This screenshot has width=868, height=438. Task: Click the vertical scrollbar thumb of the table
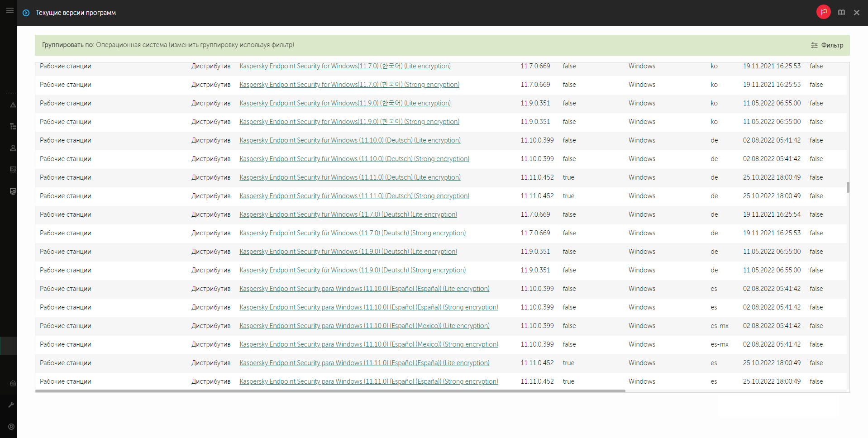tap(848, 187)
